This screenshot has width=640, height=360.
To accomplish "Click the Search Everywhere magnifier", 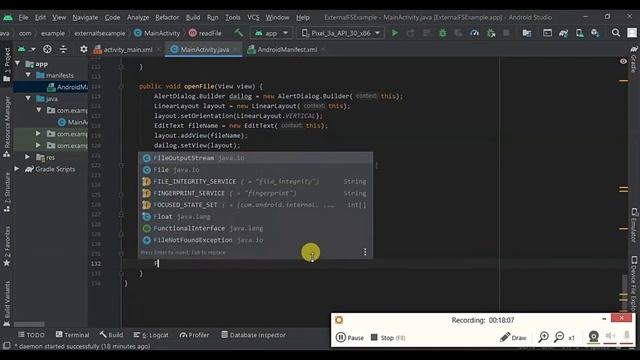I will 616,33.
